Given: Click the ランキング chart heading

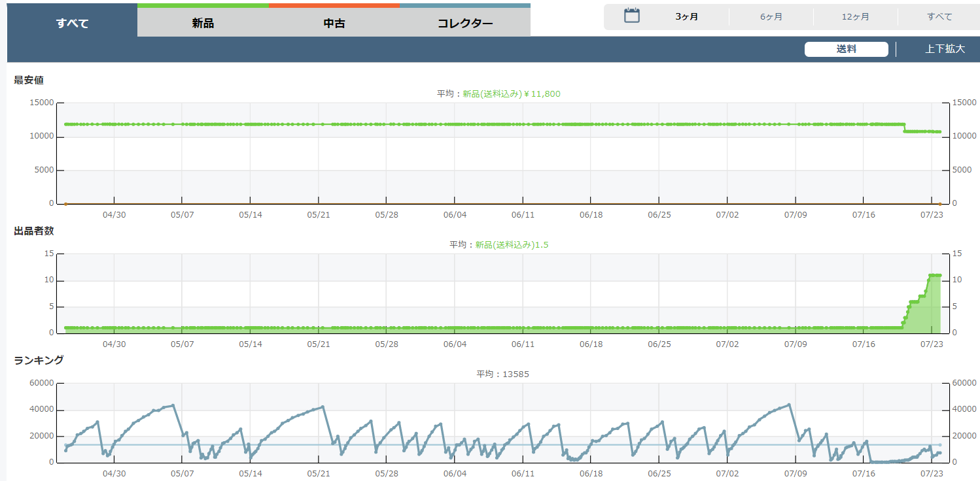Looking at the screenshot, I should [39, 360].
